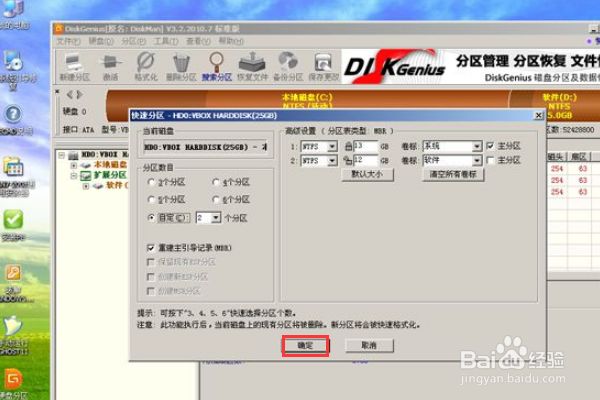Click the 取消 button
The width and height of the screenshot is (600, 400).
tap(369, 346)
